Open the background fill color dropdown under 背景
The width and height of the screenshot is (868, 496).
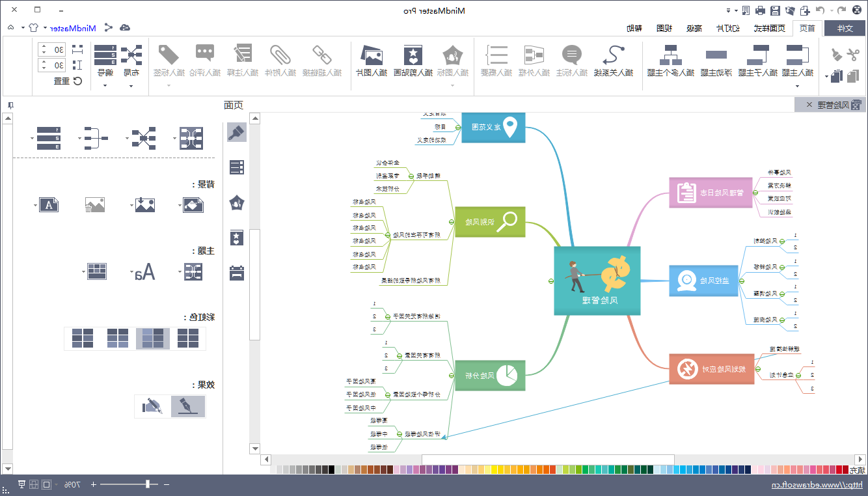coord(180,206)
